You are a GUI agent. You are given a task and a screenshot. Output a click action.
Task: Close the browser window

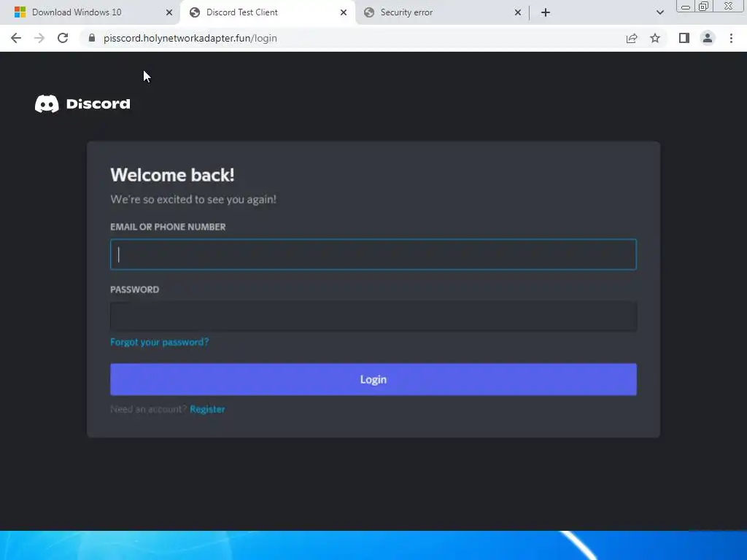tap(728, 6)
